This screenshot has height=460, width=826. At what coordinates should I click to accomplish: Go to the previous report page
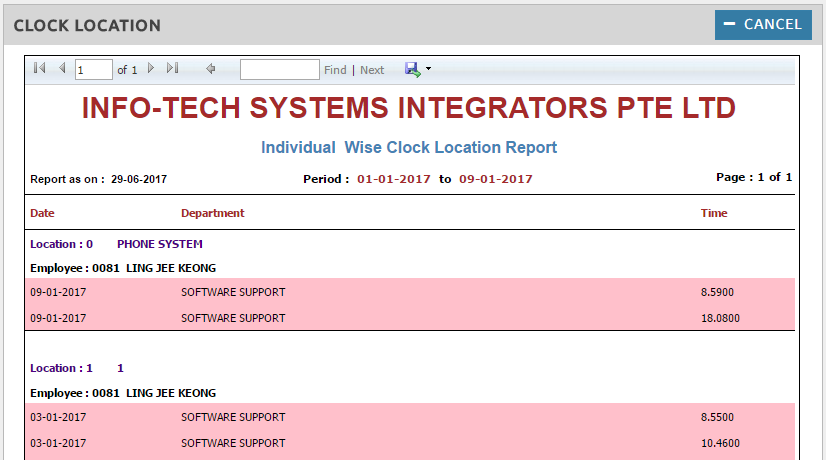62,69
